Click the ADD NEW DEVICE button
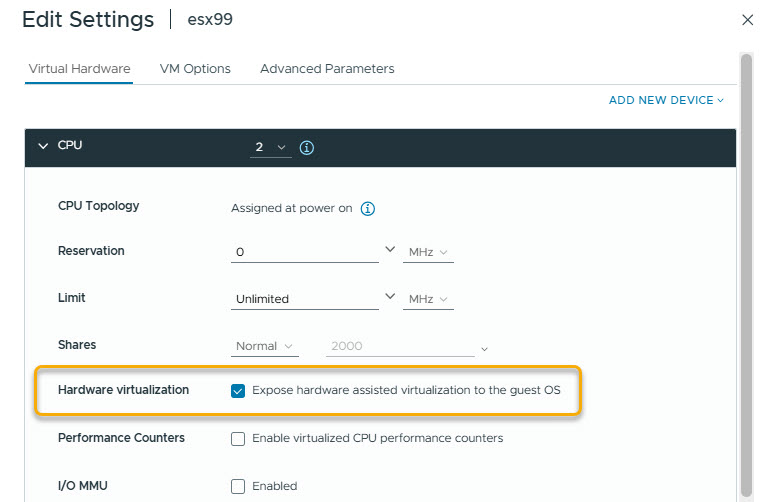Screen dimensions: 774x502 point(666,100)
